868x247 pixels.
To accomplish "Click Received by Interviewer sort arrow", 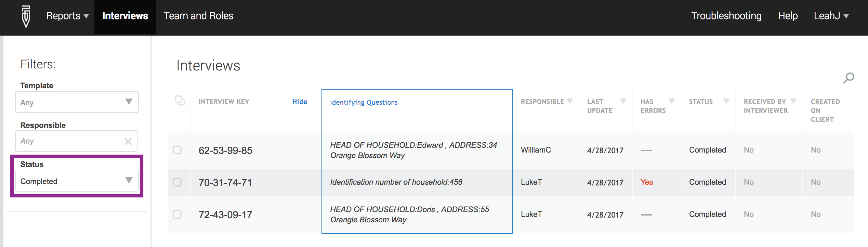I will click(793, 101).
